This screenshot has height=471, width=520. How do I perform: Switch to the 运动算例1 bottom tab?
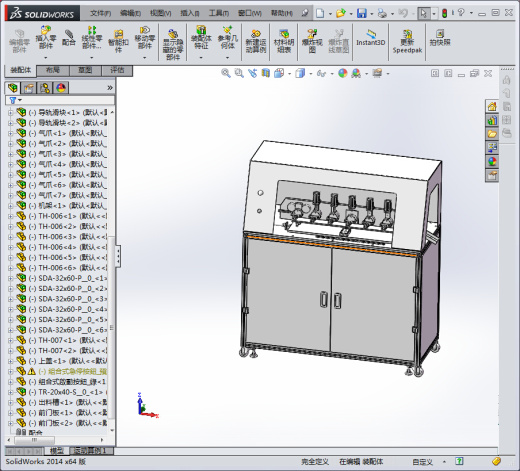tap(90, 451)
